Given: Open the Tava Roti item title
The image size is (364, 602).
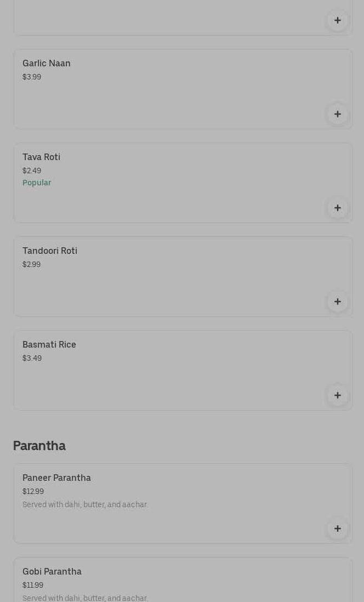Looking at the screenshot, I should point(42,157).
